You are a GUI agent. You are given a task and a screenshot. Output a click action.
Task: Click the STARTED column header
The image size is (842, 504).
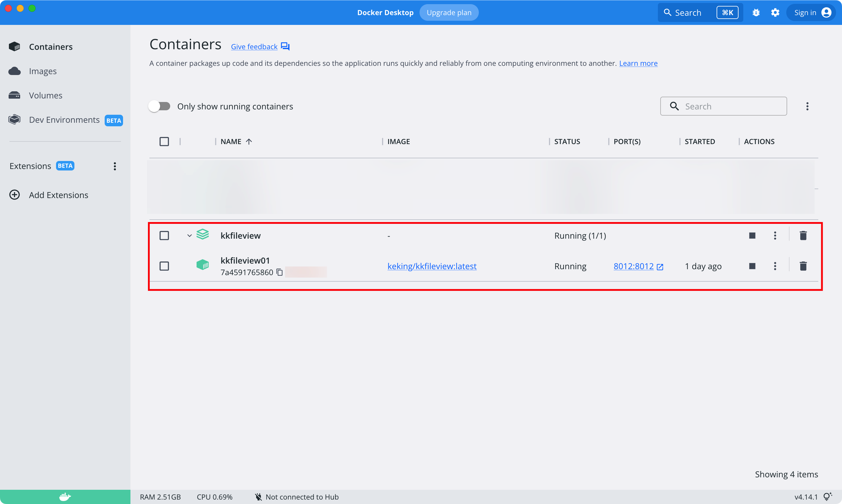tap(700, 142)
